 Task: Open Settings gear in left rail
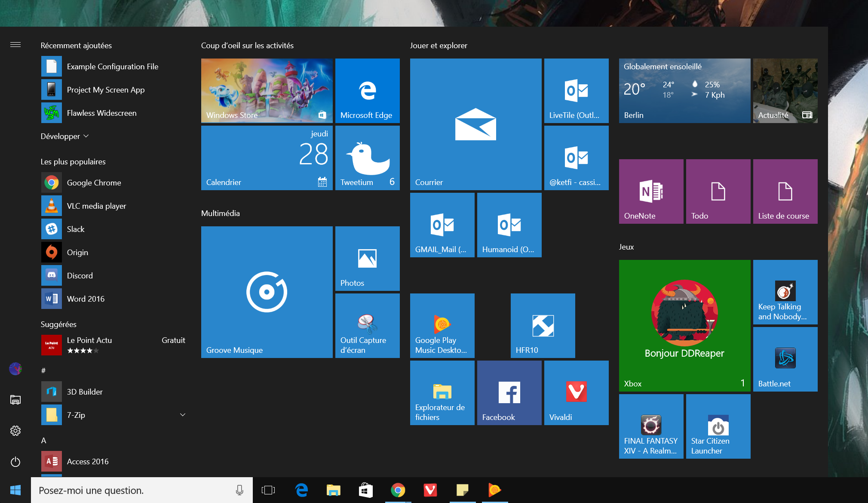[x=15, y=431]
